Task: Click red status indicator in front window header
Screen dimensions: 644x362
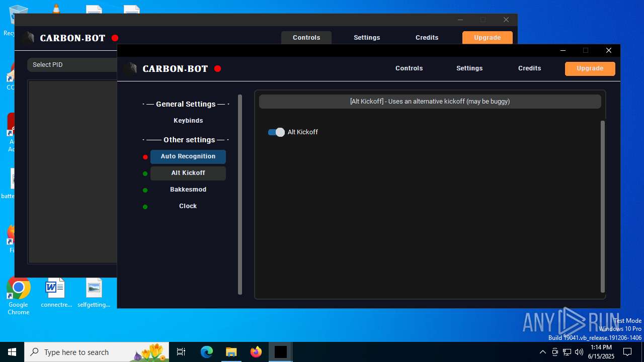Action: click(x=217, y=69)
